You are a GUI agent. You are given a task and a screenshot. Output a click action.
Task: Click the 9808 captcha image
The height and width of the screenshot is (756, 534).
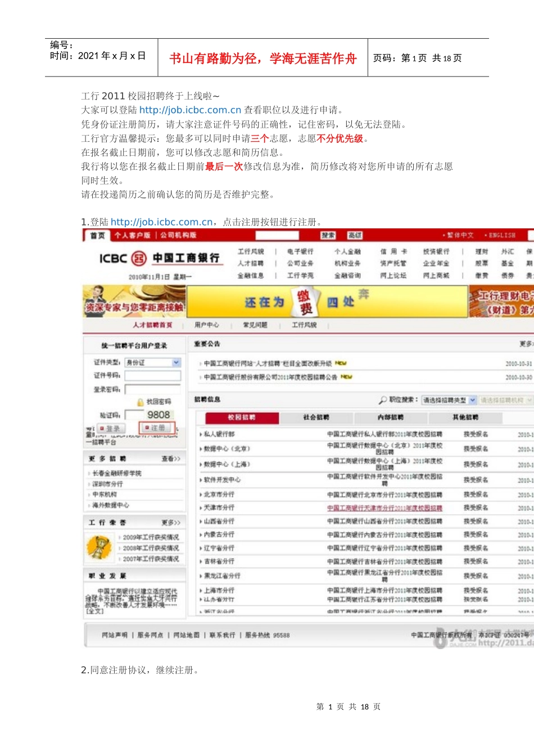point(159,415)
